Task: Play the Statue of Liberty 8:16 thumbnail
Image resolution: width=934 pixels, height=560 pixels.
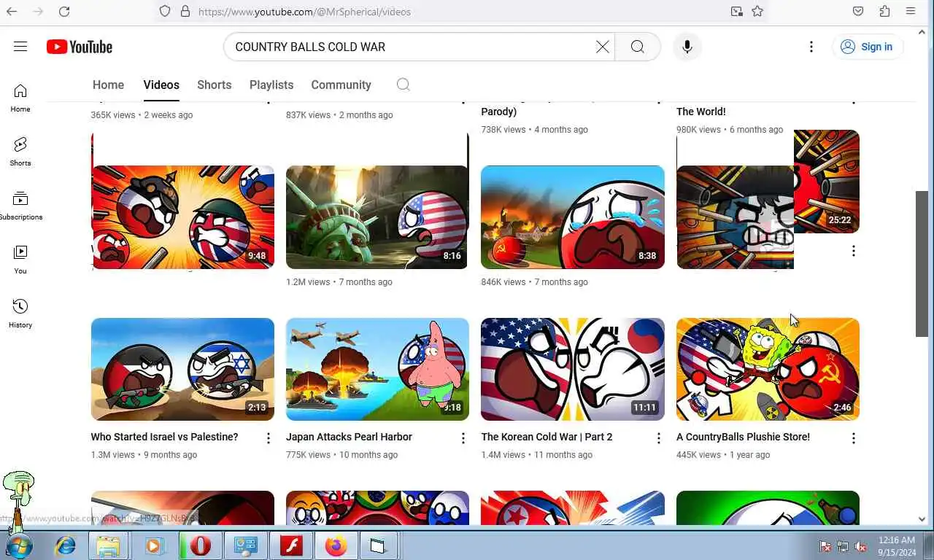Action: click(x=377, y=217)
